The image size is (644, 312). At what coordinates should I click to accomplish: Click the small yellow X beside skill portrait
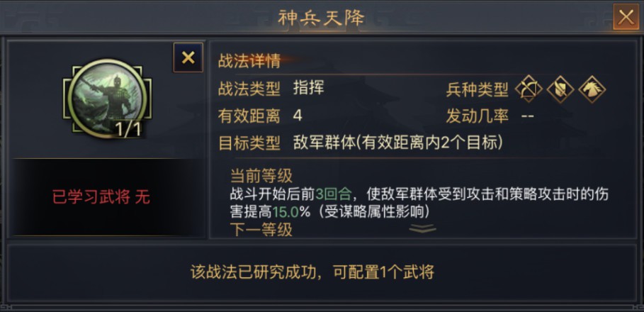(x=188, y=57)
